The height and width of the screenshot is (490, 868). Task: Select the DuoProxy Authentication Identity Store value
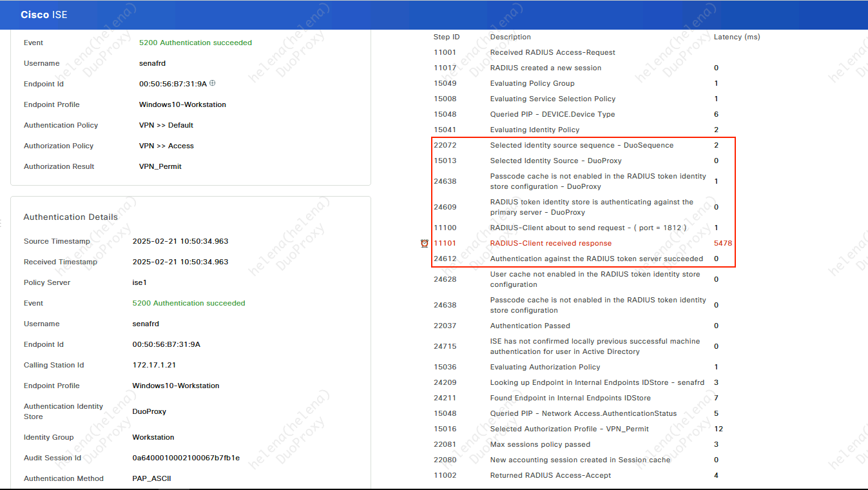[x=149, y=411]
